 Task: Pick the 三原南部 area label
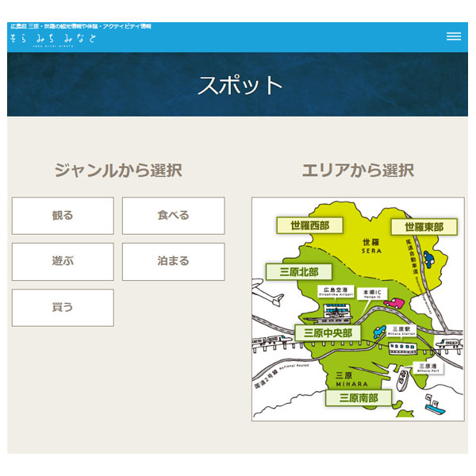(x=359, y=397)
